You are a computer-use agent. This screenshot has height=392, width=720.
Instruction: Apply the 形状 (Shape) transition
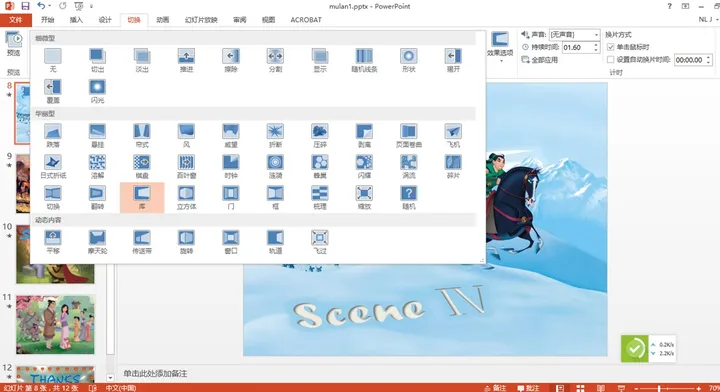(x=409, y=60)
